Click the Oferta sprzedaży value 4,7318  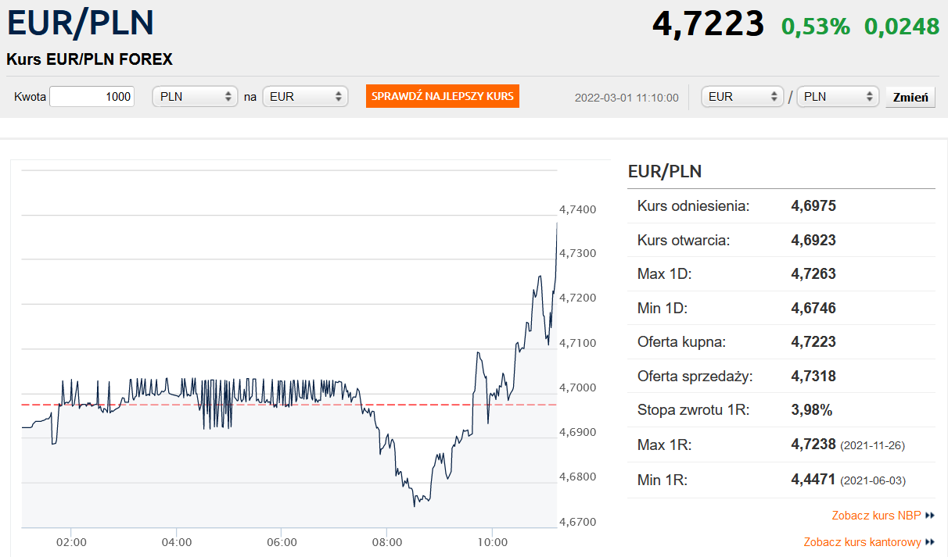coord(813,376)
